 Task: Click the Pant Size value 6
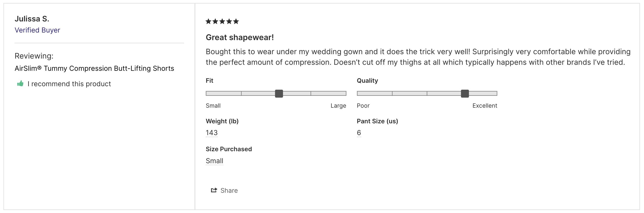tap(359, 133)
